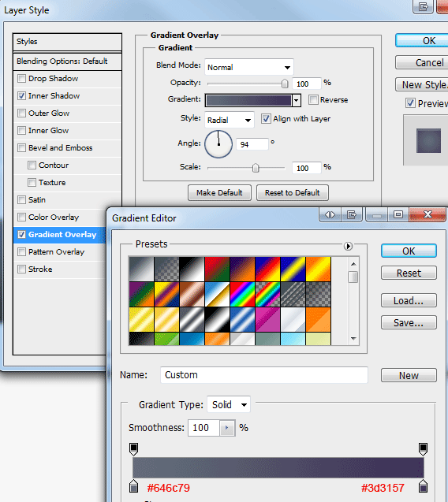
Task: Disable Align with Layer checkbox
Action: tap(266, 119)
